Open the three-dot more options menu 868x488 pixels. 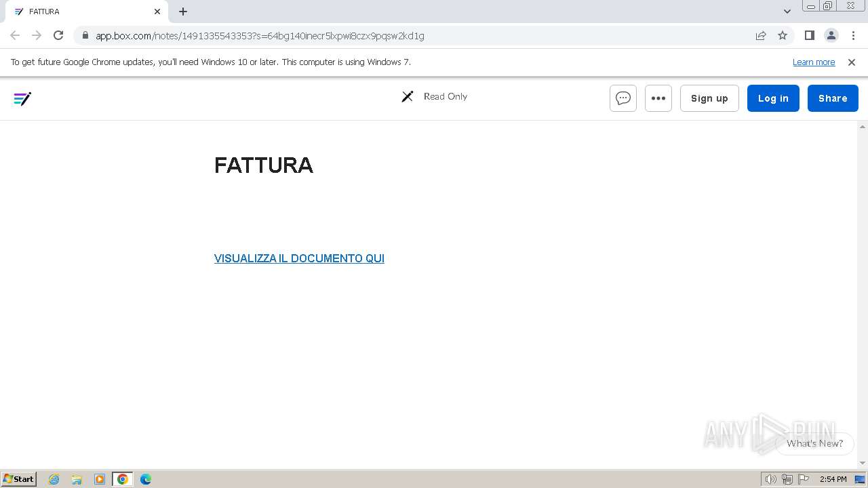(658, 98)
